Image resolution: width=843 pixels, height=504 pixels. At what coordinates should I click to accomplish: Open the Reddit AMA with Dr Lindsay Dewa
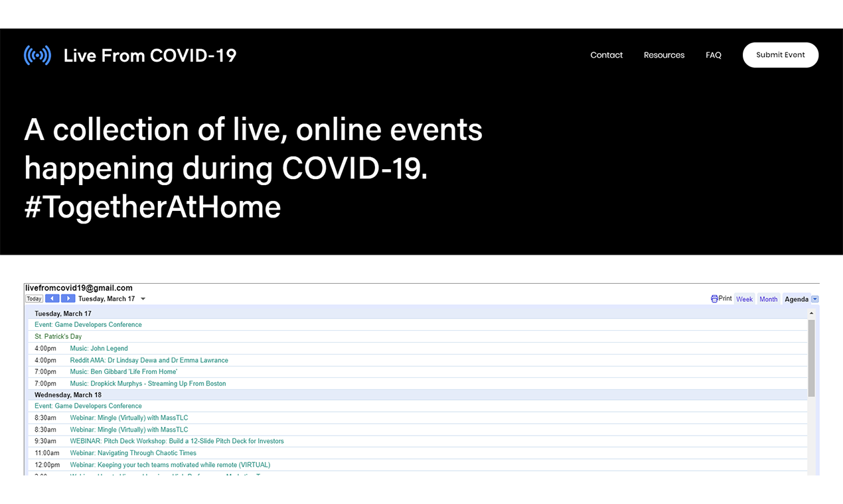(149, 360)
